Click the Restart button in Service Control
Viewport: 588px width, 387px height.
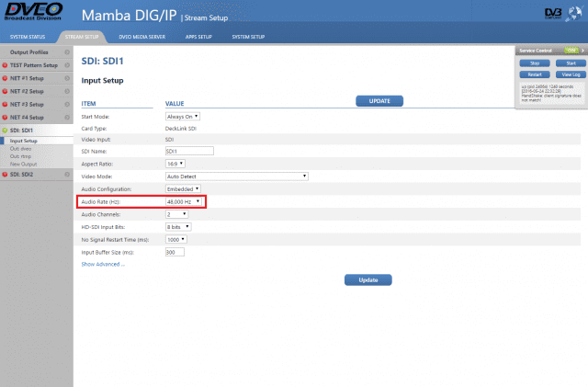[x=535, y=74]
